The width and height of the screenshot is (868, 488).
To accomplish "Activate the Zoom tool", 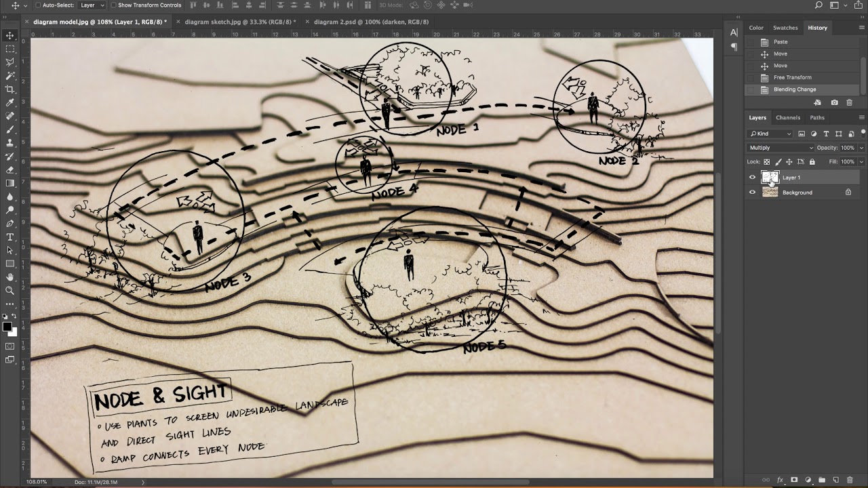I will coord(9,291).
